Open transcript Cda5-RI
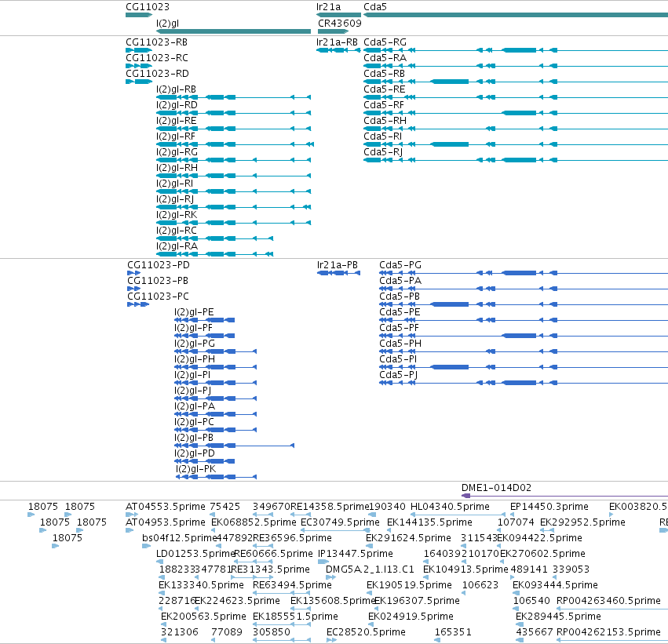 point(516,144)
